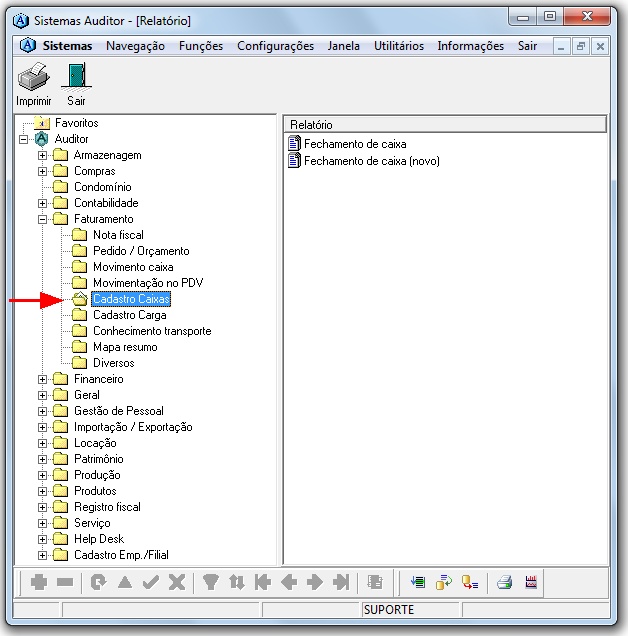Select the Cadastro Carga folder
This screenshot has height=636, width=628.
coord(129,315)
